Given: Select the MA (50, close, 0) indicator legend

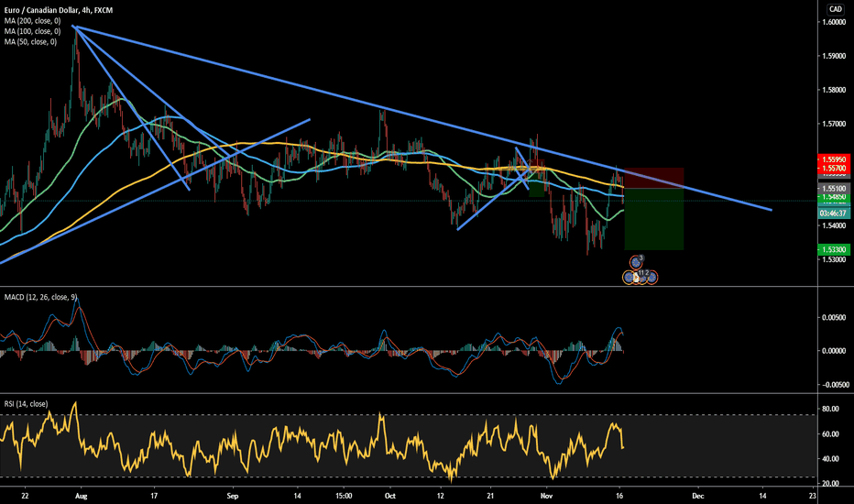Looking at the screenshot, I should [30, 41].
